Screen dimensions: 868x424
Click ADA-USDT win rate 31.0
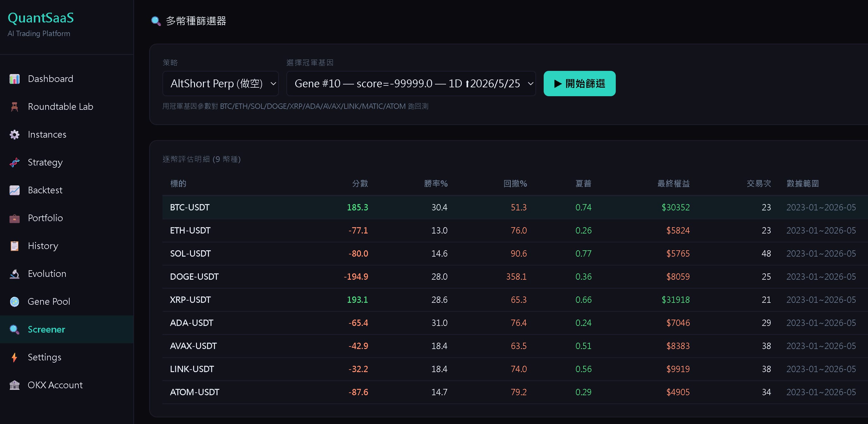pos(439,323)
